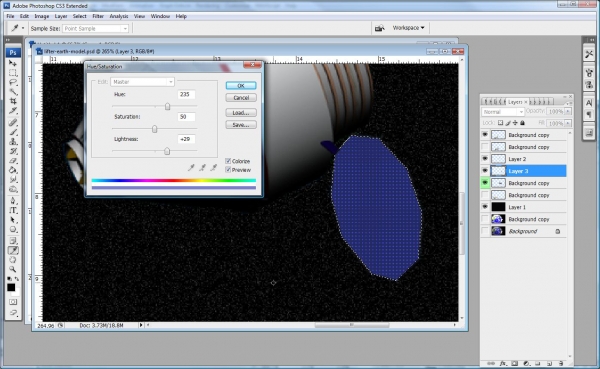Open the Filter menu

point(98,16)
